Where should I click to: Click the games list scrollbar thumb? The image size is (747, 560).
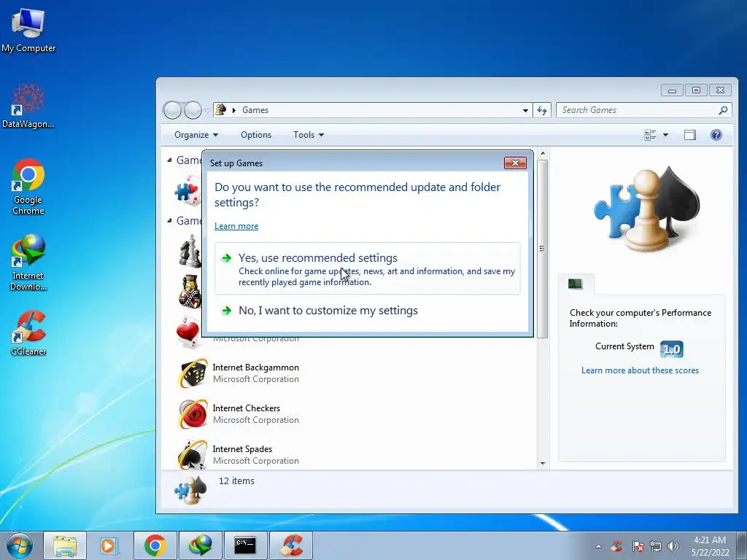542,249
